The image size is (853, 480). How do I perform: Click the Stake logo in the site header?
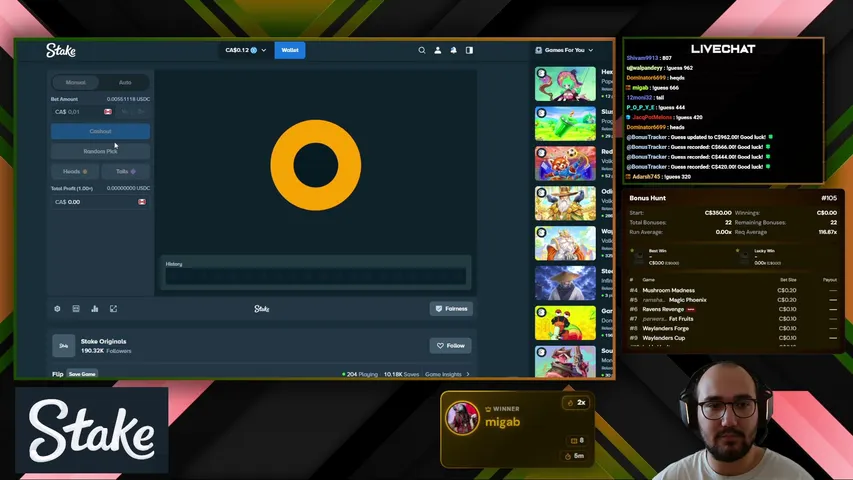tap(60, 51)
